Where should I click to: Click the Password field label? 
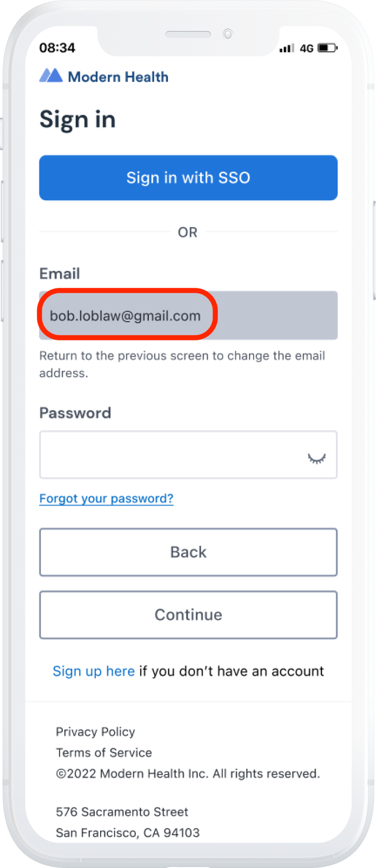point(75,413)
